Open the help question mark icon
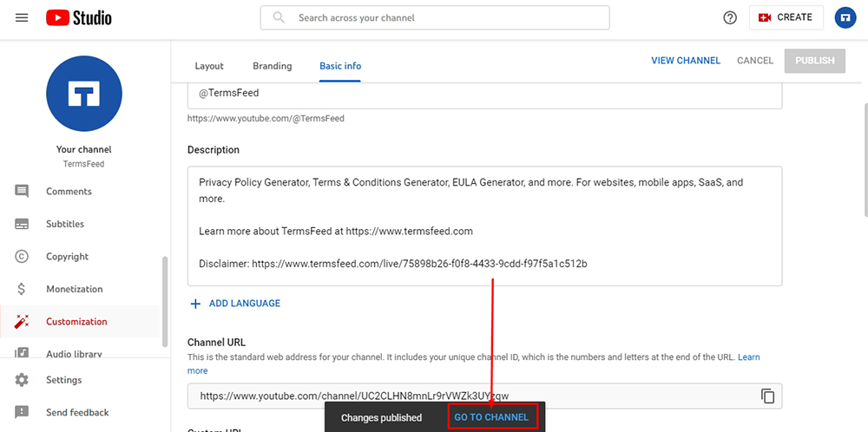 pyautogui.click(x=730, y=17)
